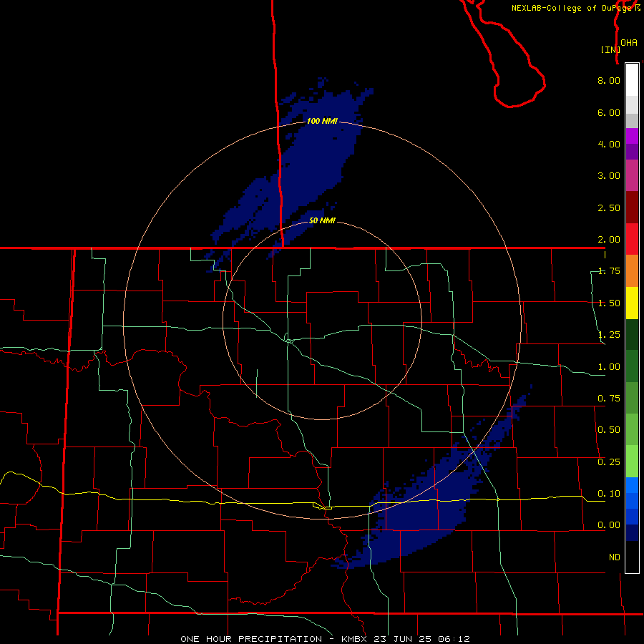Click the 2.50 legend value

pyautogui.click(x=609, y=208)
